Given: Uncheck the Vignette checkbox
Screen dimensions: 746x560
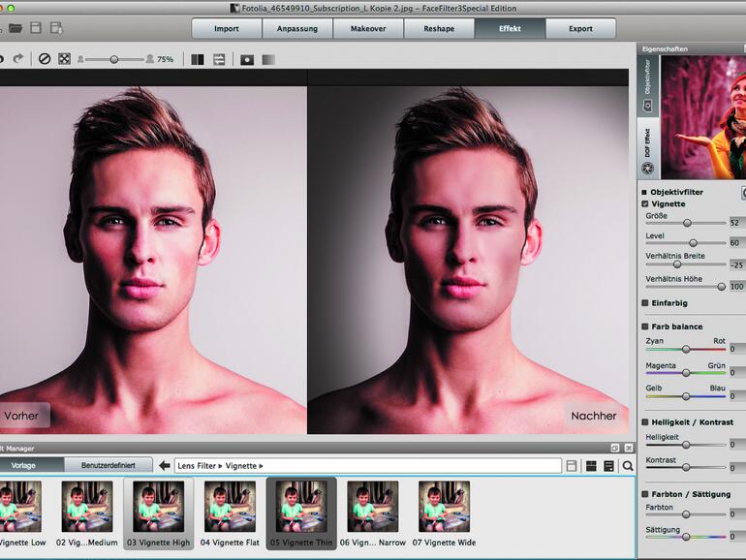Looking at the screenshot, I should point(646,204).
